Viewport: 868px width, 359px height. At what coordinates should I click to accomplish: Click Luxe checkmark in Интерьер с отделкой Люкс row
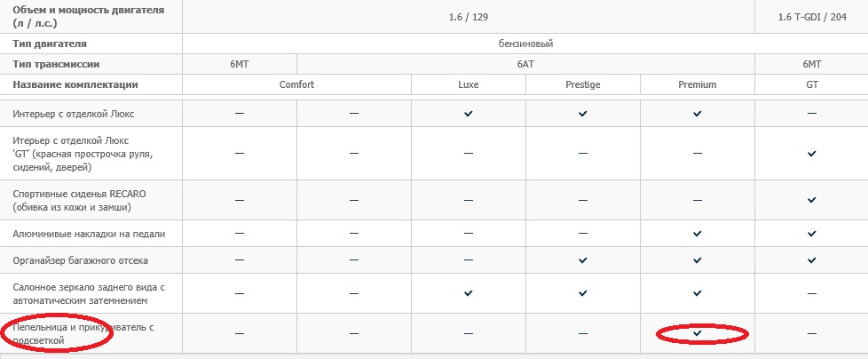(x=469, y=114)
